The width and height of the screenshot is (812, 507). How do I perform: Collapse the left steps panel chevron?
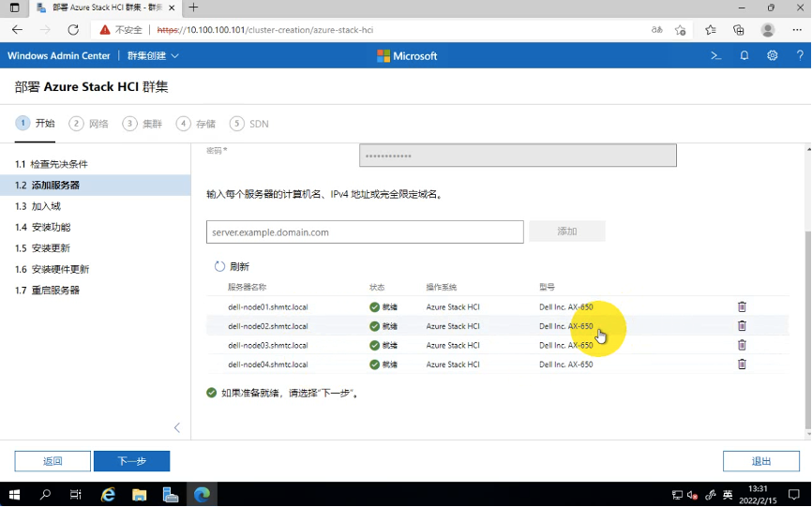(x=177, y=427)
